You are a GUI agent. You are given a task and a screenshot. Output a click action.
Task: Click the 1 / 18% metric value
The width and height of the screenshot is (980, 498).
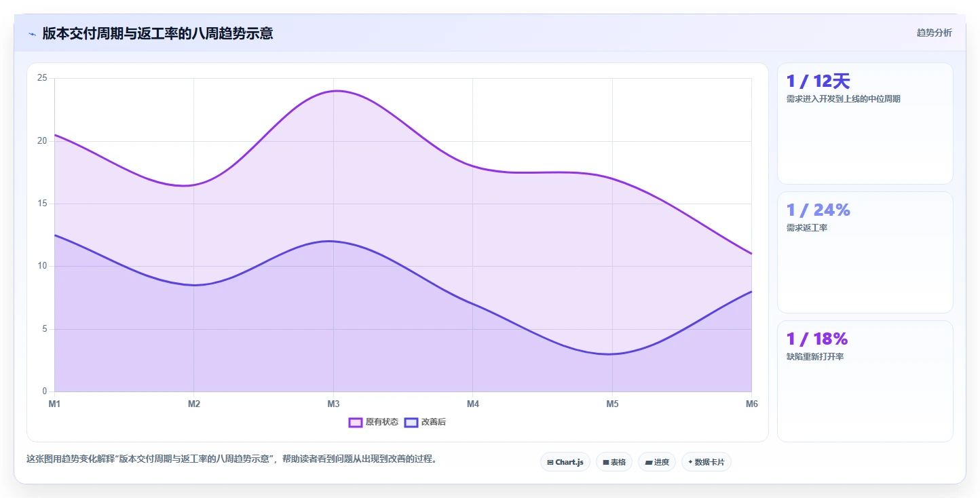[817, 339]
